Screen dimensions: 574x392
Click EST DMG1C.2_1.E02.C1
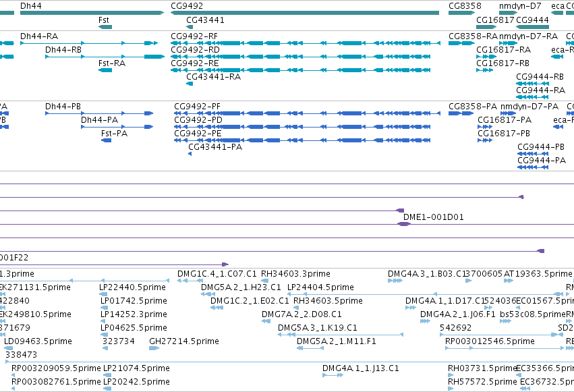pyautogui.click(x=217, y=308)
